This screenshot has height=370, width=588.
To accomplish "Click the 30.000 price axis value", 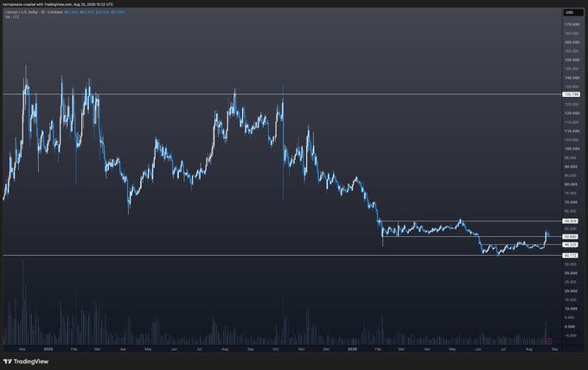I will (571, 273).
